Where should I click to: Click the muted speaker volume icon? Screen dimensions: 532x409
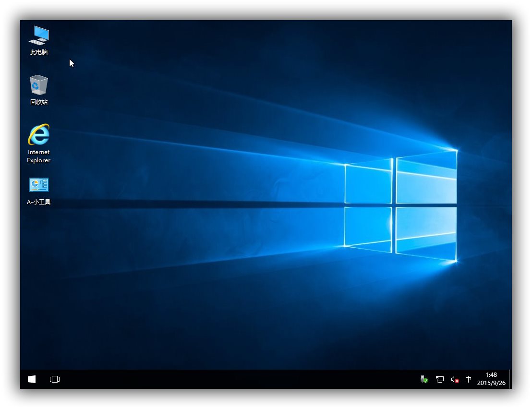click(x=455, y=379)
